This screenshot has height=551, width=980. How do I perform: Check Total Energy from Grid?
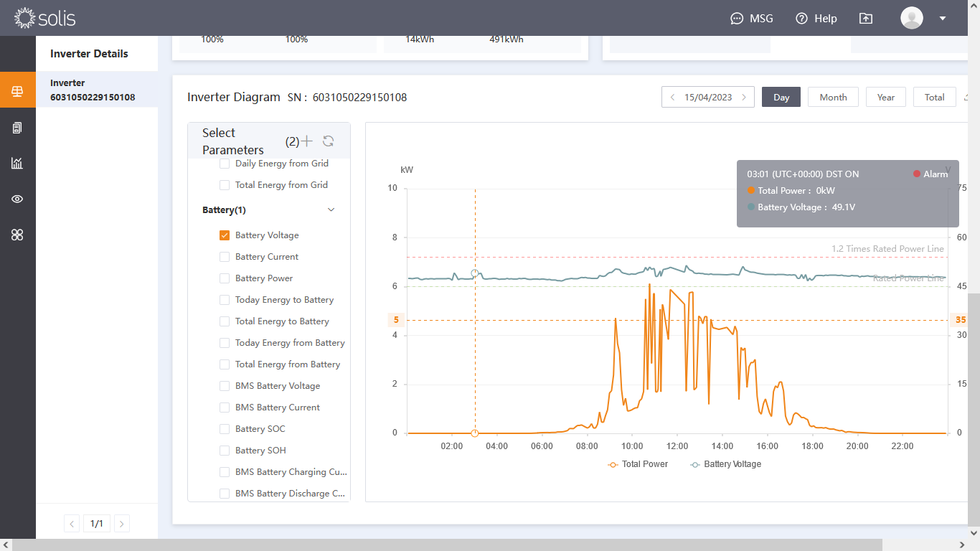tap(225, 185)
